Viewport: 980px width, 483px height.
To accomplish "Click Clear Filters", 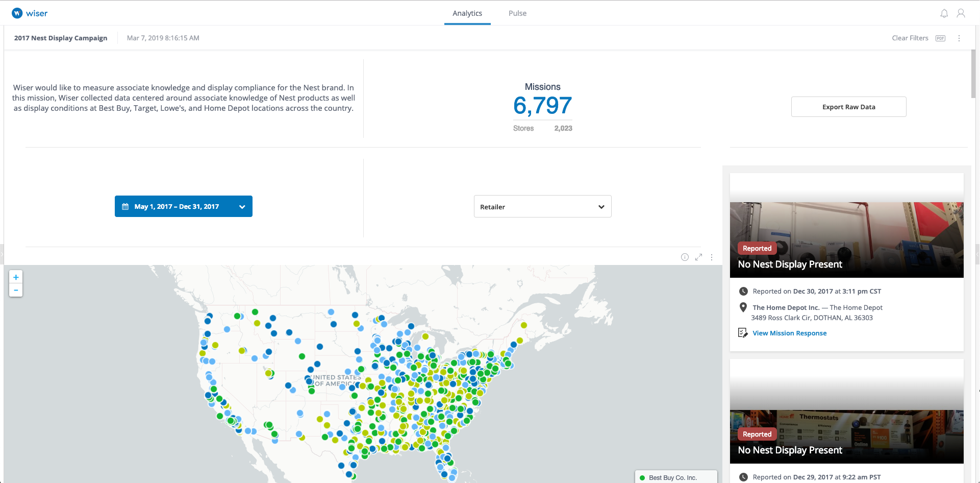I will [910, 38].
